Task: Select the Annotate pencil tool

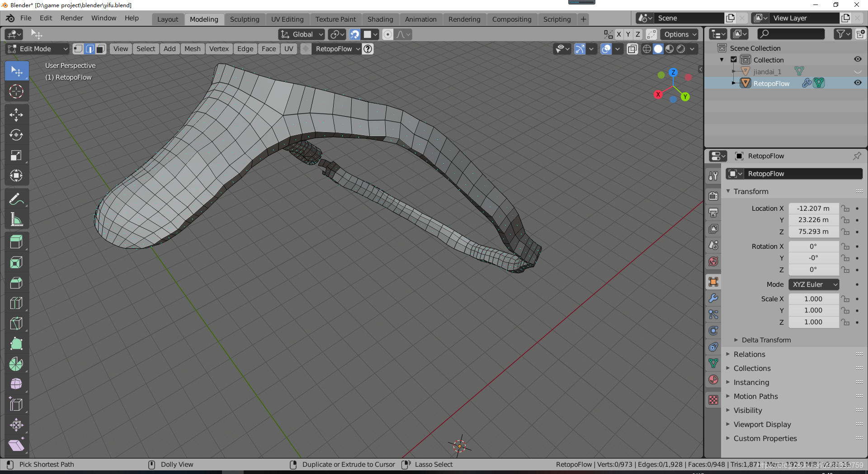Action: [16, 199]
